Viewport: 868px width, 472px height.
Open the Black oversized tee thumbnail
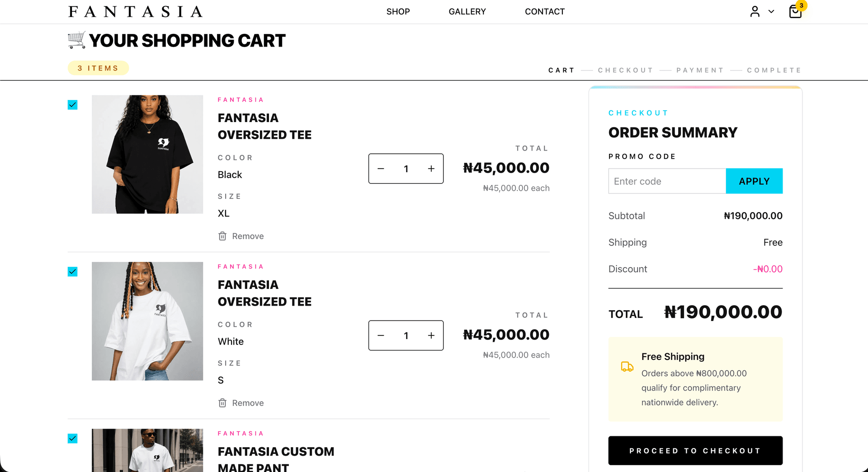click(147, 154)
